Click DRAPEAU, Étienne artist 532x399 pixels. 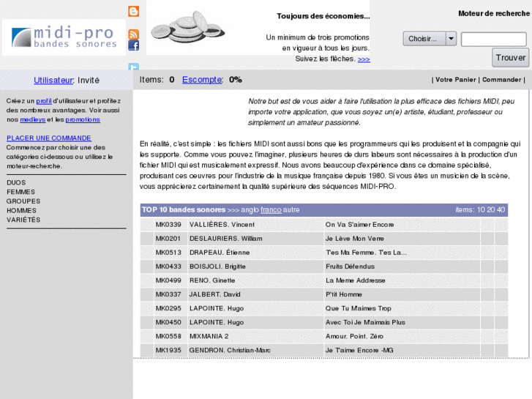coord(220,253)
